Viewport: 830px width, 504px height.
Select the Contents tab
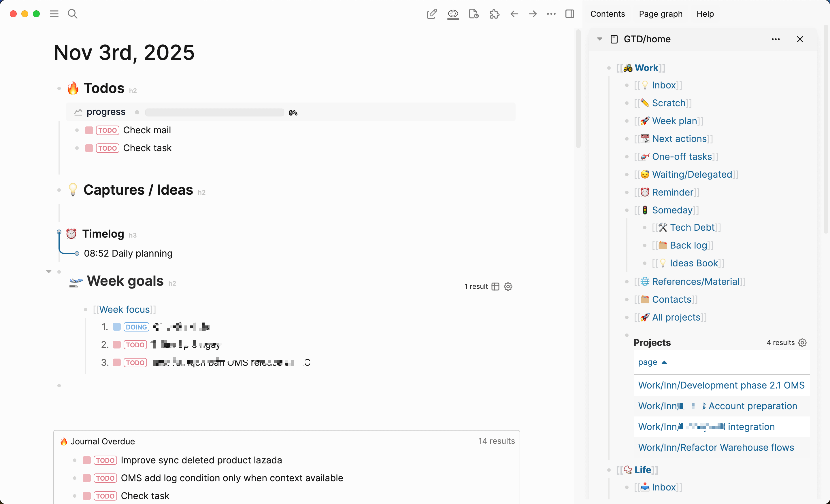point(607,14)
